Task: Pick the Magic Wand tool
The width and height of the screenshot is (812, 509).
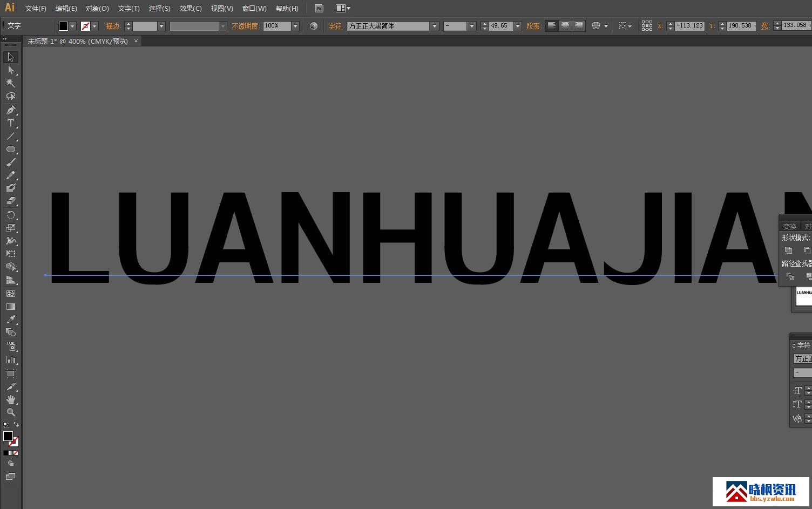Action: tap(10, 83)
